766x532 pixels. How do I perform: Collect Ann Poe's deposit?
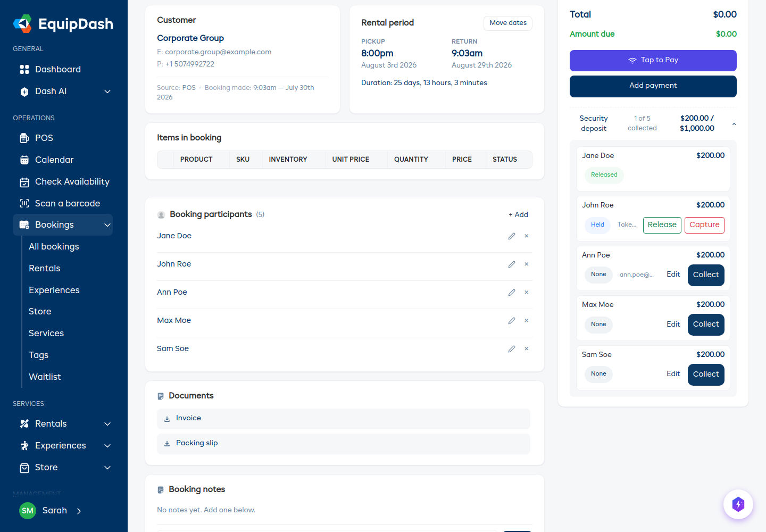(706, 275)
